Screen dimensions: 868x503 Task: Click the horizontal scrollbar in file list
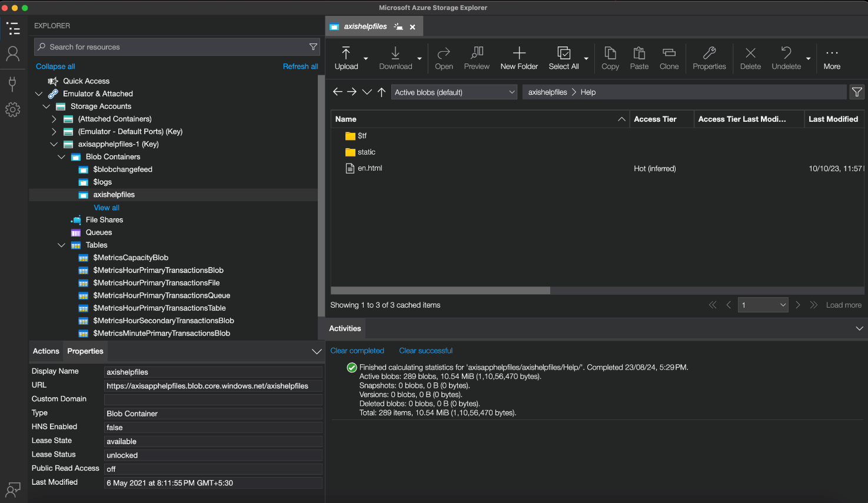point(440,291)
